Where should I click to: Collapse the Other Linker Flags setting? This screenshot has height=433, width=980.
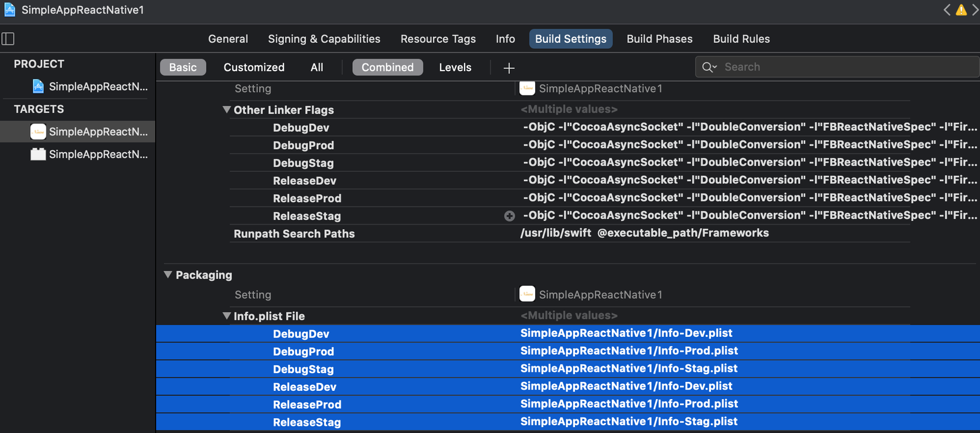click(226, 110)
